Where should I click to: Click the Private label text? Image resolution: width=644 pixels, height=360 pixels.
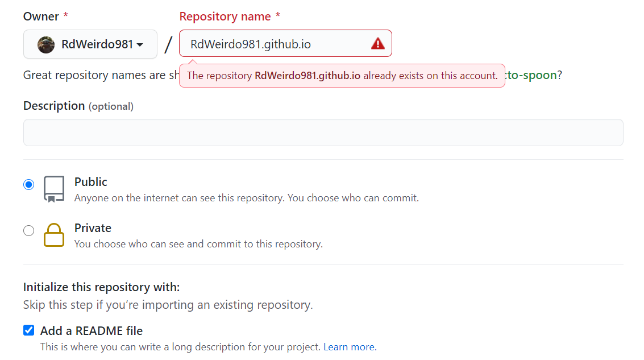[93, 227]
